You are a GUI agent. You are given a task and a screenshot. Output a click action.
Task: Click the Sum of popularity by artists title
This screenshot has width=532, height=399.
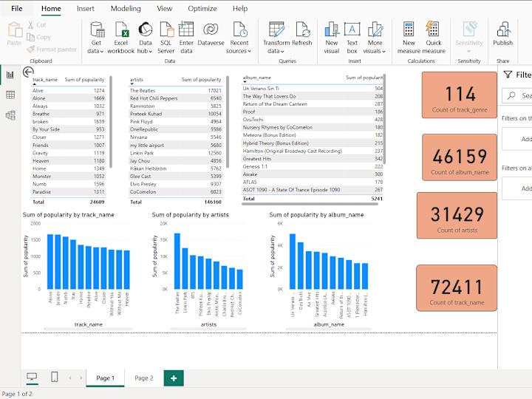click(x=191, y=215)
